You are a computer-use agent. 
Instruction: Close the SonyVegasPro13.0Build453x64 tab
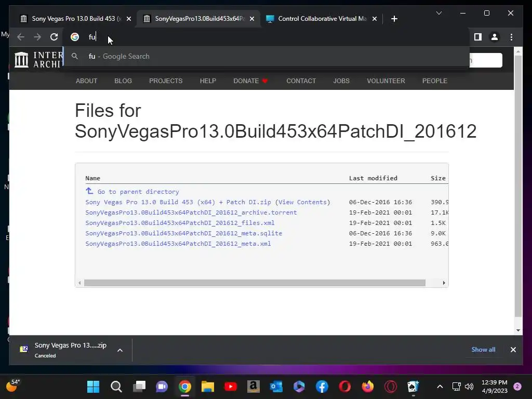point(252,19)
